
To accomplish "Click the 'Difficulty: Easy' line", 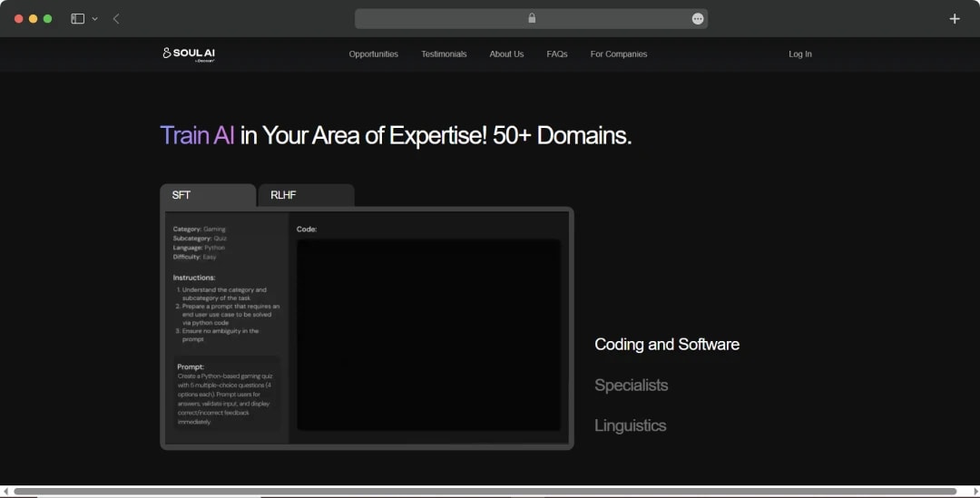I will point(194,257).
